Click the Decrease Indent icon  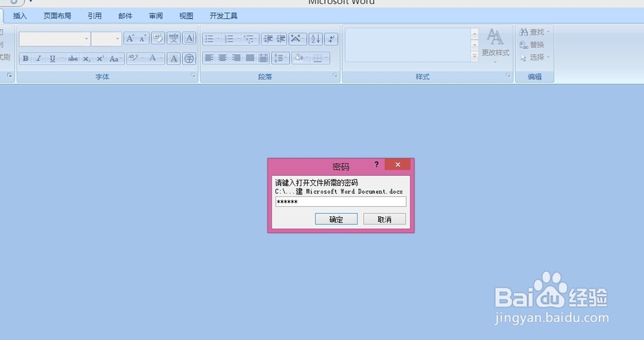[x=268, y=39]
